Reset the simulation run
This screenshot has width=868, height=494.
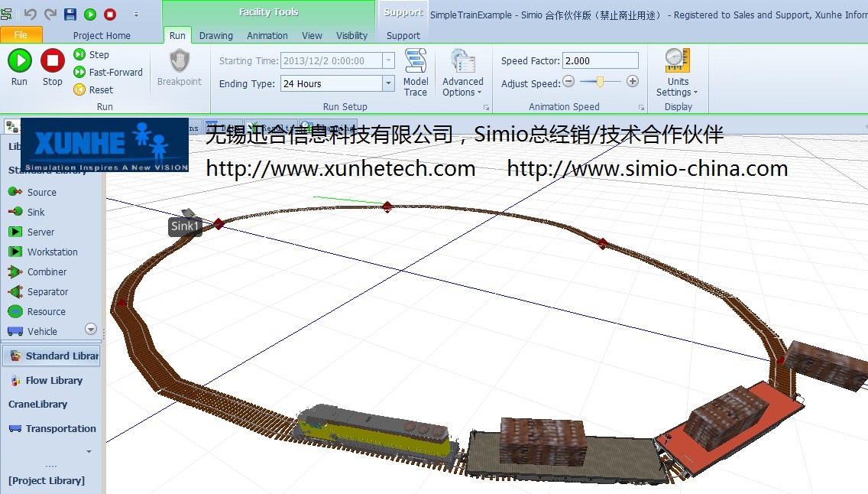click(93, 89)
